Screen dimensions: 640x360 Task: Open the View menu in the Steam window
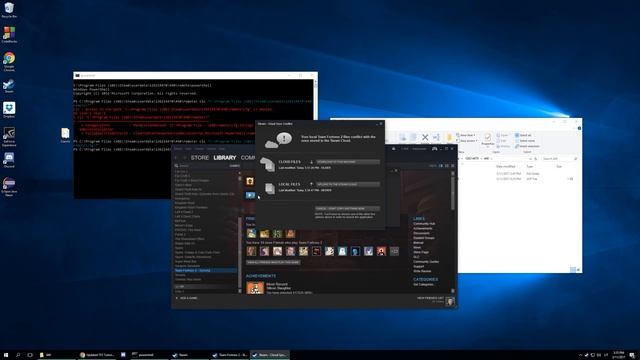(189, 149)
